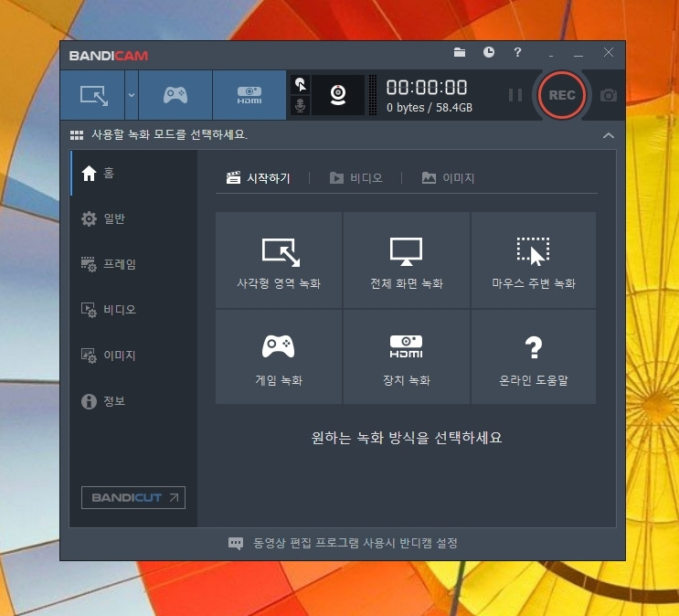Viewport: 679px width, 616px height.
Task: Click the 0 bytes / 58.4GB storage text
Action: pos(430,108)
